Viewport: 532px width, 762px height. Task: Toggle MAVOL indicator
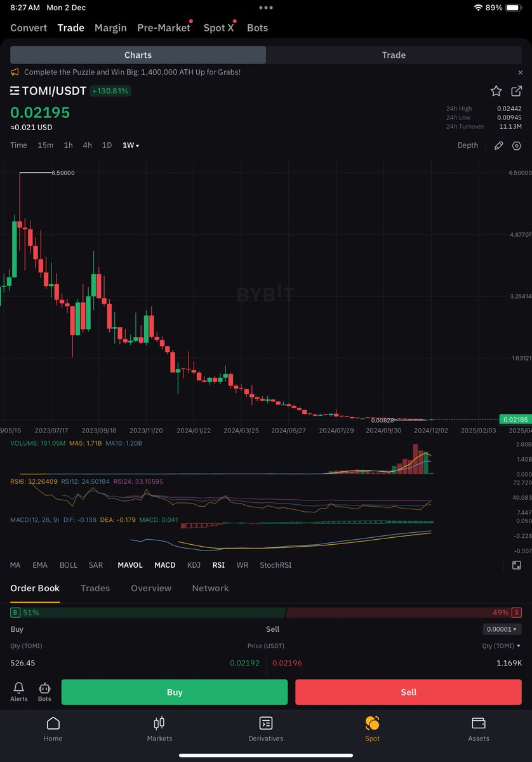pyautogui.click(x=130, y=565)
